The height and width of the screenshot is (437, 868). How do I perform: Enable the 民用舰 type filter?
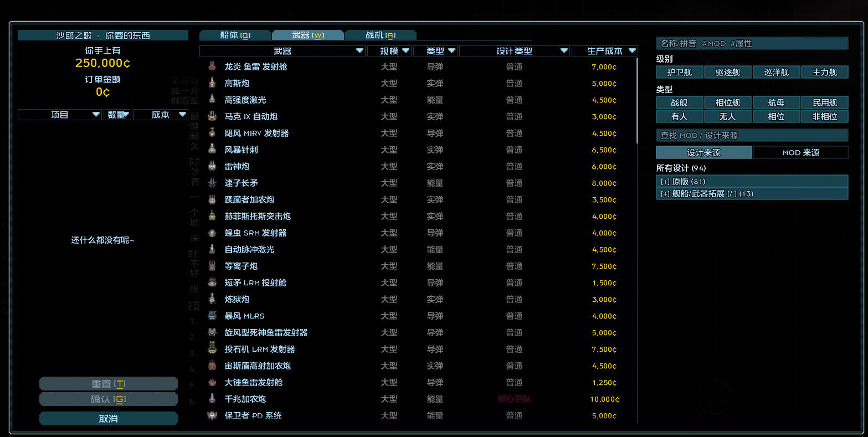pos(825,102)
